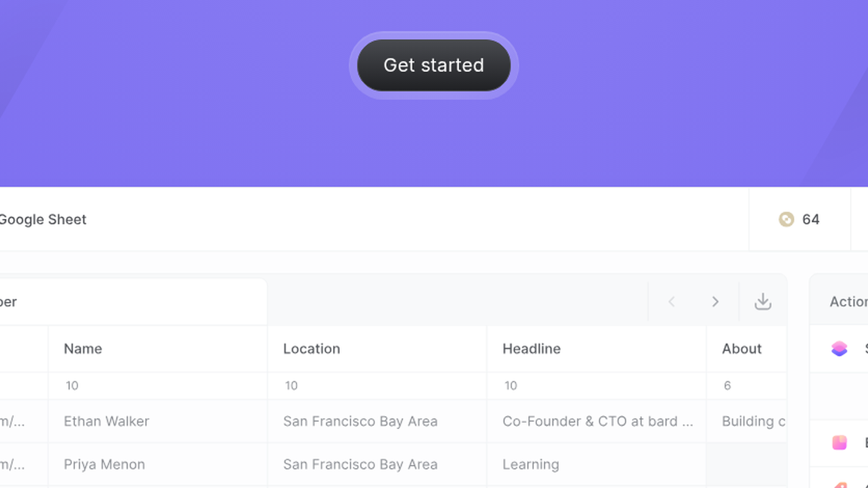The height and width of the screenshot is (488, 868).
Task: Click the Google Sheet label
Action: click(x=43, y=220)
